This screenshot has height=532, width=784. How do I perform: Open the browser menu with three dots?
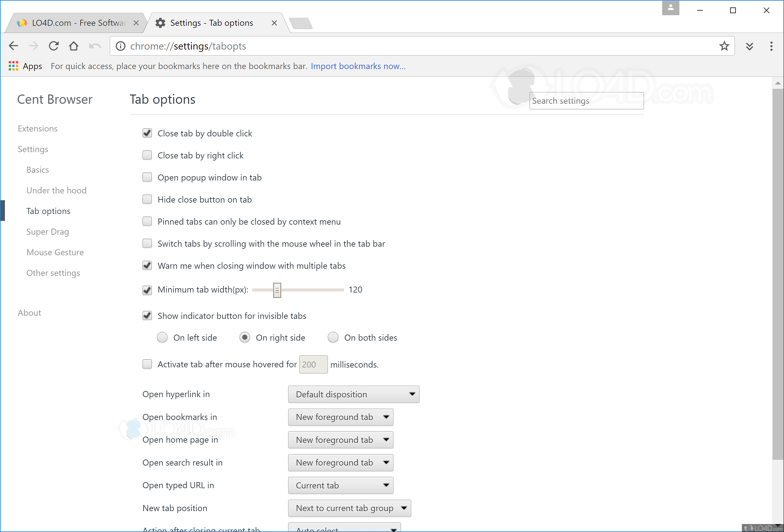click(x=771, y=46)
